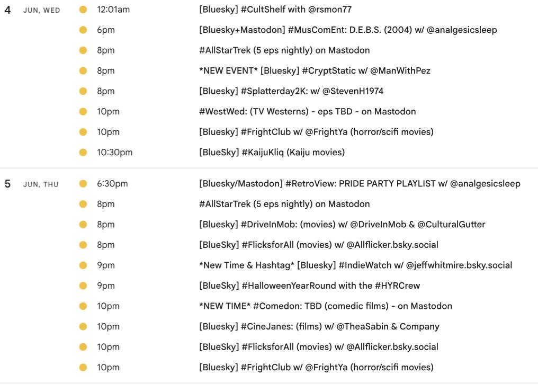Open the #CultShelf with @rsmon77 event
Image resolution: width=538 pixels, height=392 pixels.
(x=275, y=10)
